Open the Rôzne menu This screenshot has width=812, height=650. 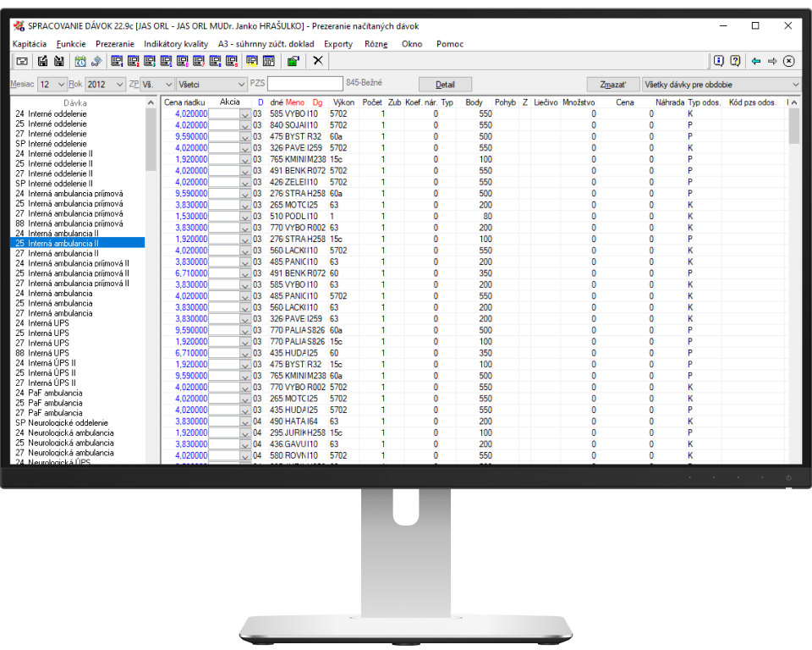point(376,44)
